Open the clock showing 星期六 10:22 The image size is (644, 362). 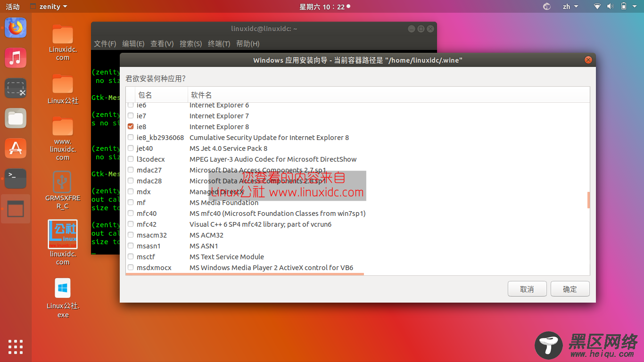tap(324, 7)
